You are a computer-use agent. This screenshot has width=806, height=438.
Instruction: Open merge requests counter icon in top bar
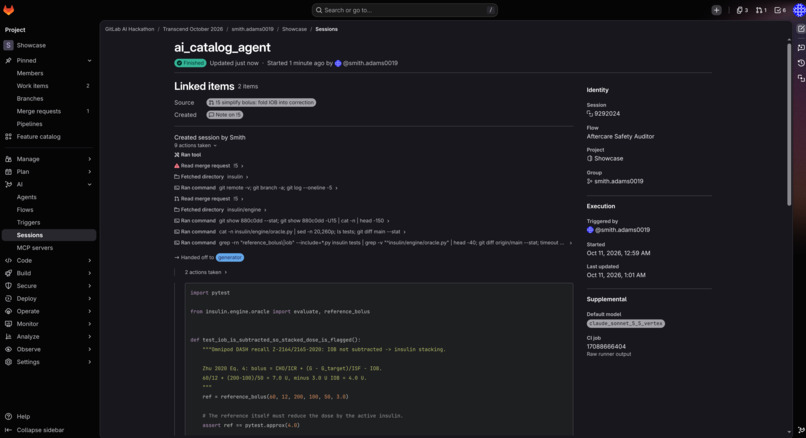[761, 10]
